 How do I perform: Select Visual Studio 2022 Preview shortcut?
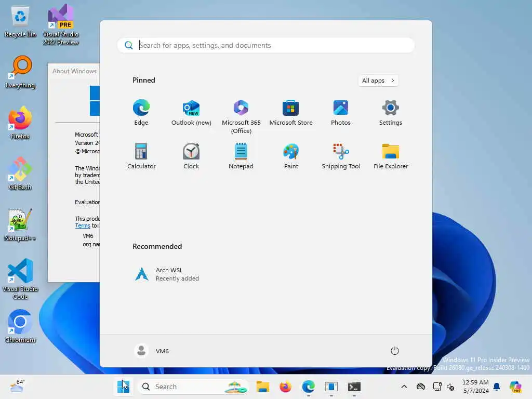tap(61, 24)
